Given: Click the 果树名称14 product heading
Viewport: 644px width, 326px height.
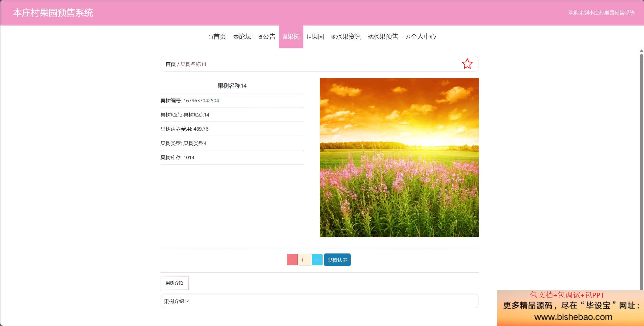Looking at the screenshot, I should tap(232, 86).
